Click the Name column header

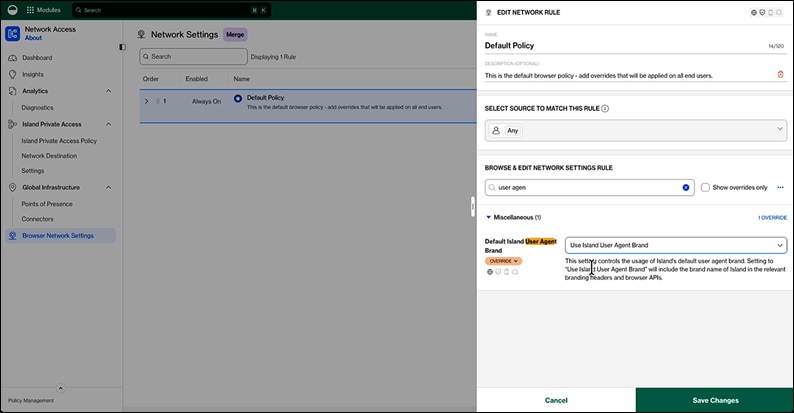(x=242, y=79)
